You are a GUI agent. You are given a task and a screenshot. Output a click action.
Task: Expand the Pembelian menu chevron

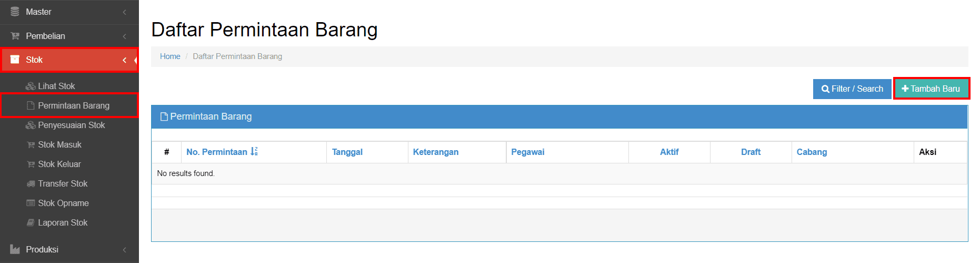pyautogui.click(x=125, y=36)
